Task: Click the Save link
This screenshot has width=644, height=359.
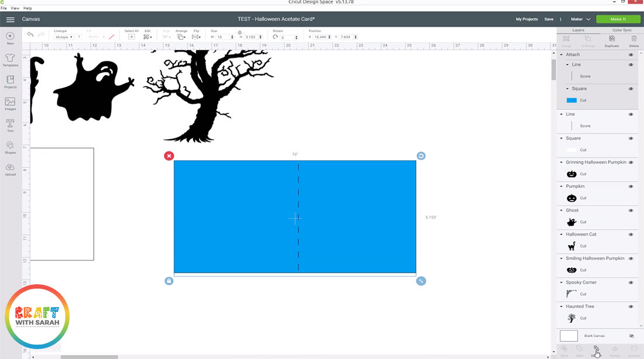Action: click(x=549, y=19)
